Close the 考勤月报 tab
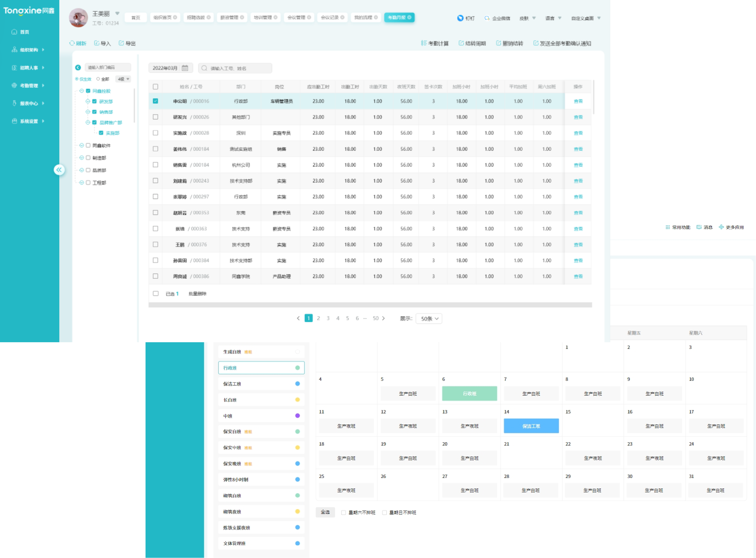This screenshot has width=756, height=558. click(x=409, y=17)
